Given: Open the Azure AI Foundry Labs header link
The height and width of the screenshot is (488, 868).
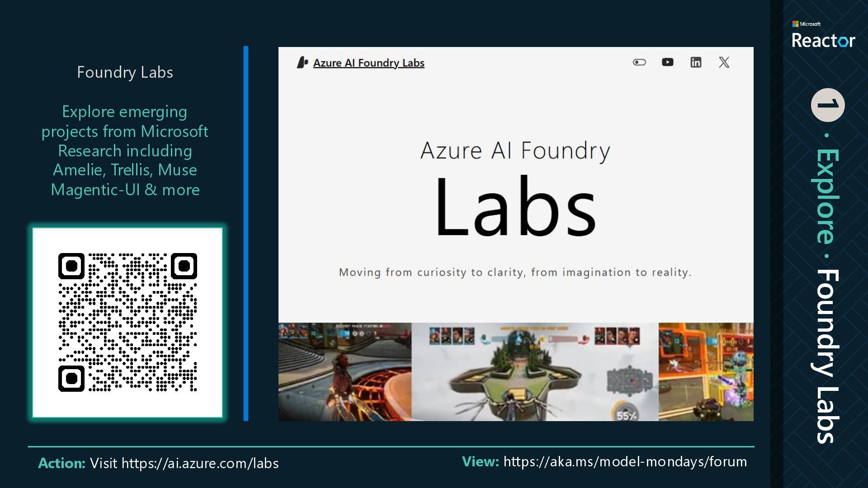Looking at the screenshot, I should click(368, 63).
